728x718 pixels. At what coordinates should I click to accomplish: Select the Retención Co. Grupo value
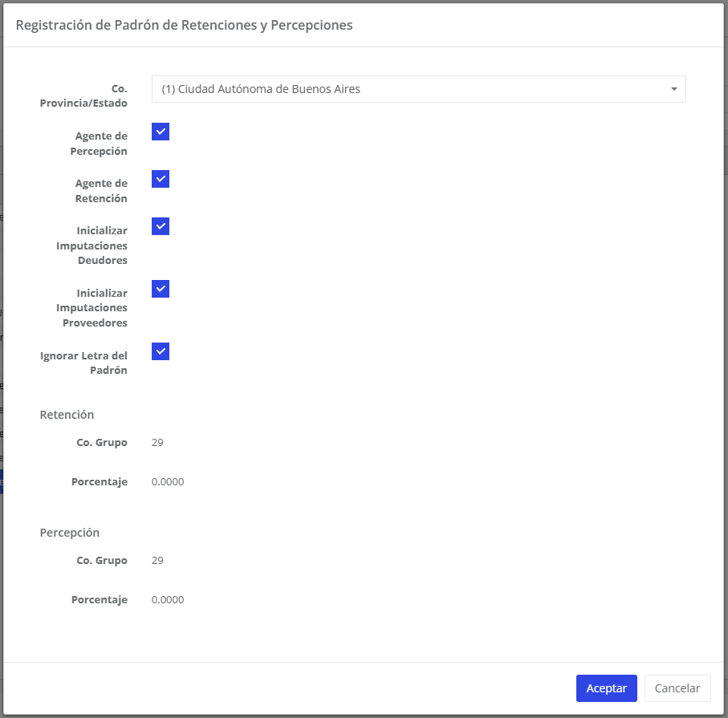pos(157,442)
